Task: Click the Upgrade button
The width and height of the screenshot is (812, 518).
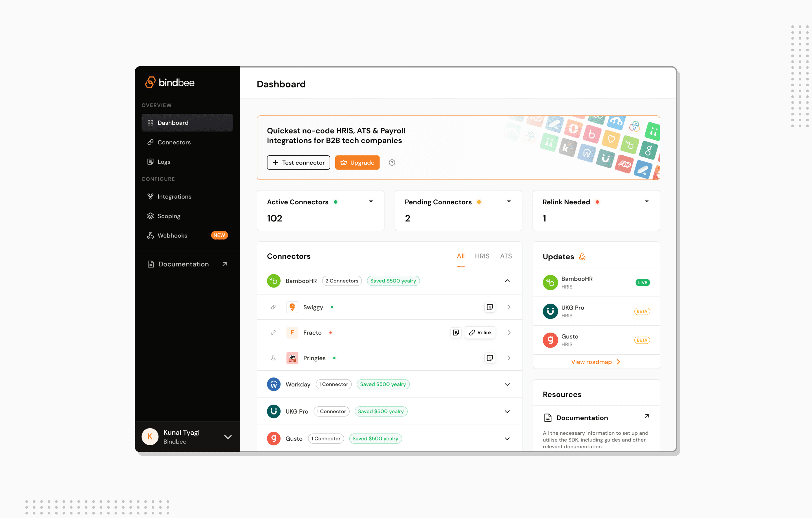Action: coord(358,162)
